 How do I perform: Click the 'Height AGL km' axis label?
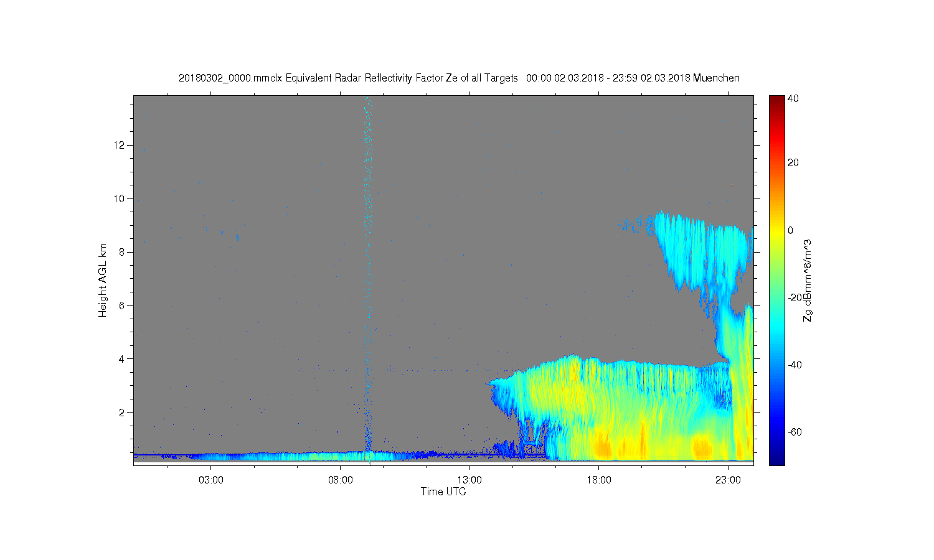click(103, 280)
